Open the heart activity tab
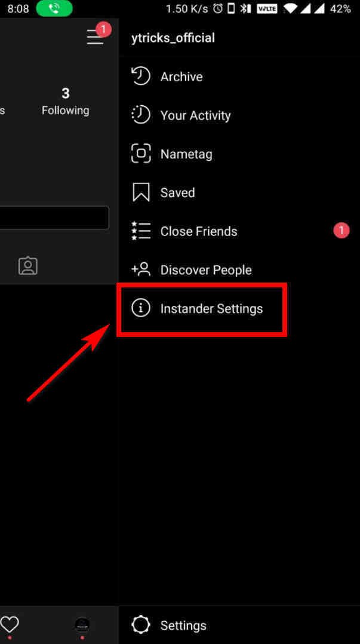The height and width of the screenshot is (644, 360). (10, 625)
